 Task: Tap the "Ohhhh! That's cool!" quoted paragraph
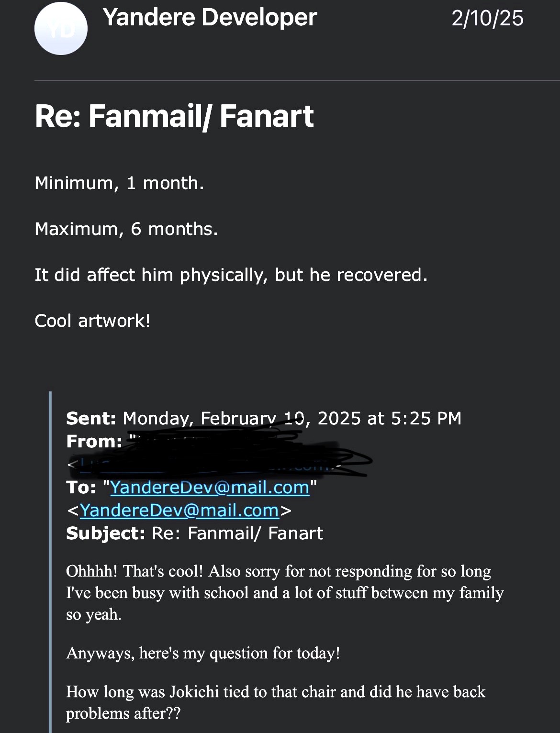pos(284,592)
